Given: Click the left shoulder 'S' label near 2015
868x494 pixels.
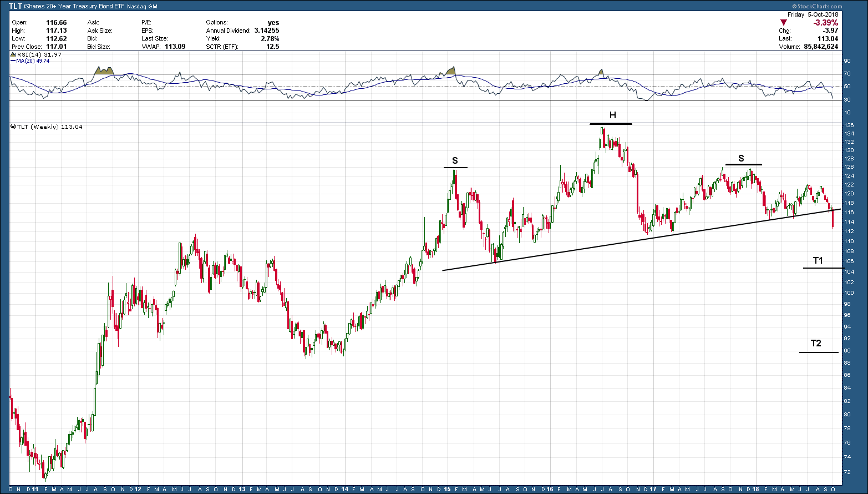Looking at the screenshot, I should tap(455, 161).
